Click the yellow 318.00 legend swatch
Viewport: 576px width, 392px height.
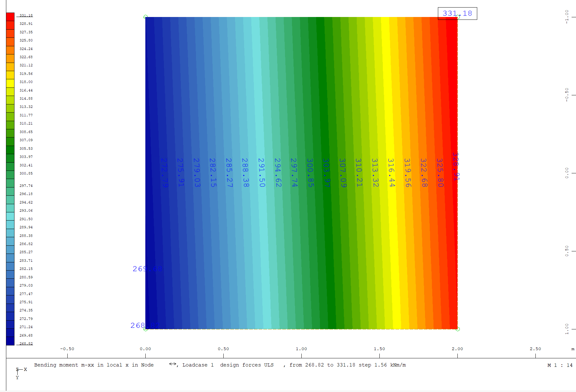pos(10,83)
